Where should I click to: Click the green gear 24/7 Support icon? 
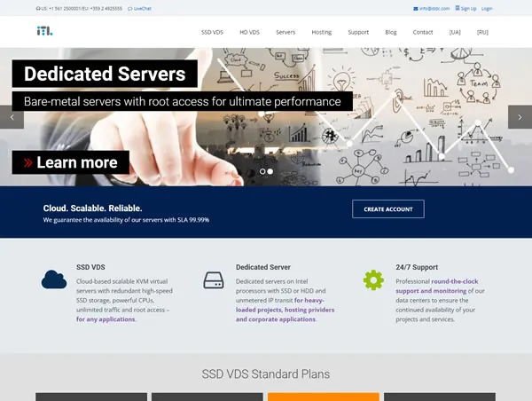tap(373, 279)
